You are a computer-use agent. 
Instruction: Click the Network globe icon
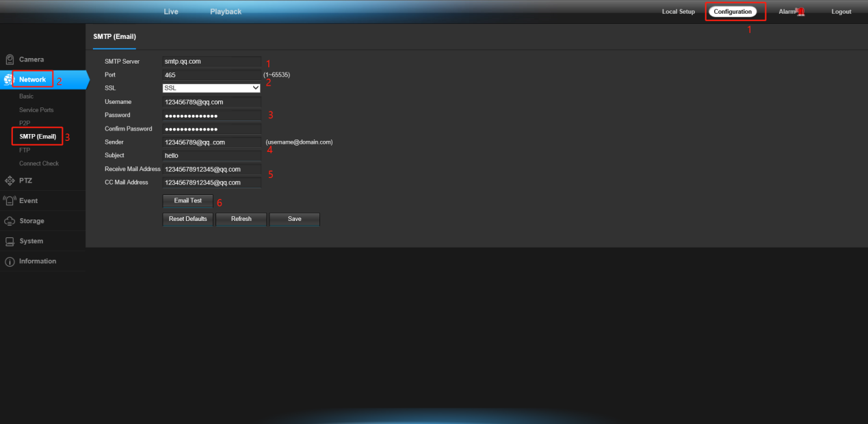click(8, 80)
